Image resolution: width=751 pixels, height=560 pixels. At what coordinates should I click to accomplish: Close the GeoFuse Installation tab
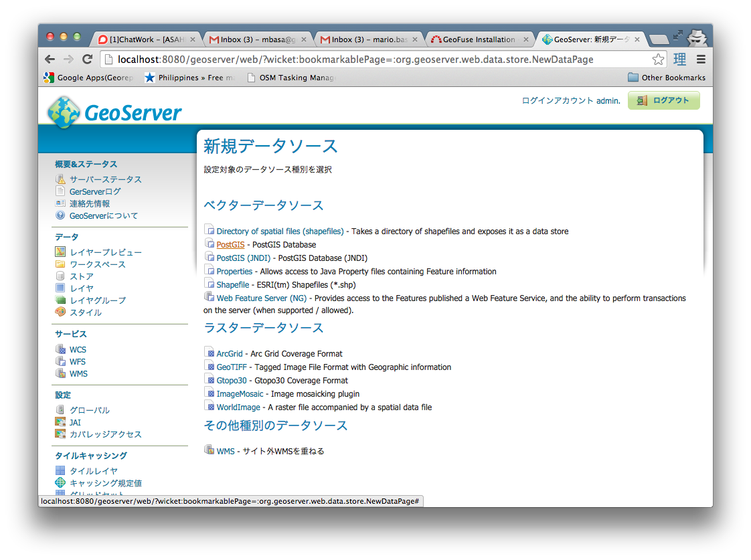tap(526, 39)
